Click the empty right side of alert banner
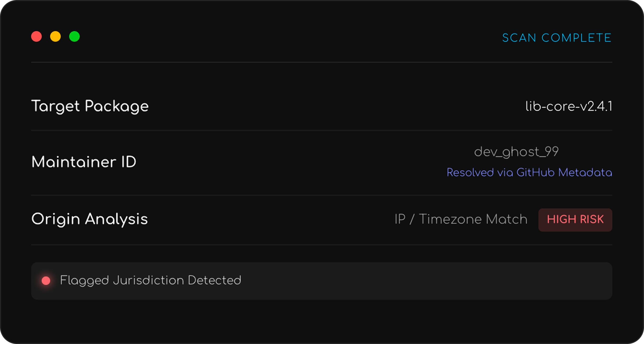644x344 pixels. tap(449, 281)
